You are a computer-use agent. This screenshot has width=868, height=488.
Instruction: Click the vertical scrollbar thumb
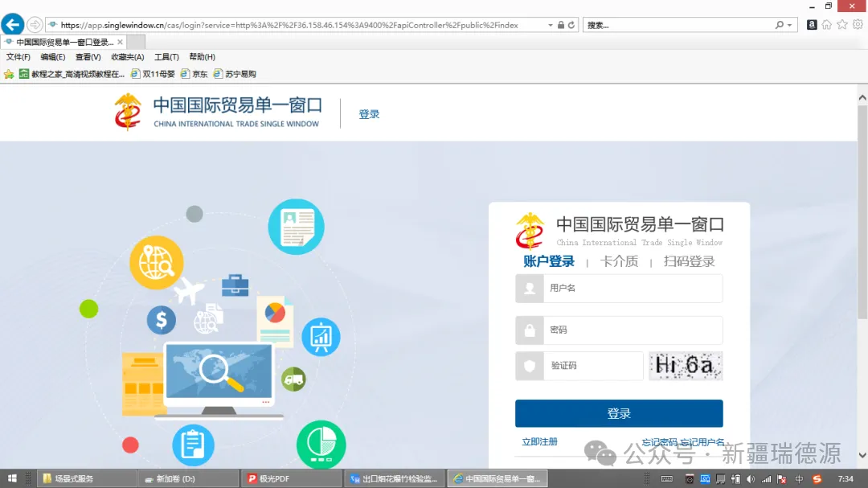pos(862,211)
